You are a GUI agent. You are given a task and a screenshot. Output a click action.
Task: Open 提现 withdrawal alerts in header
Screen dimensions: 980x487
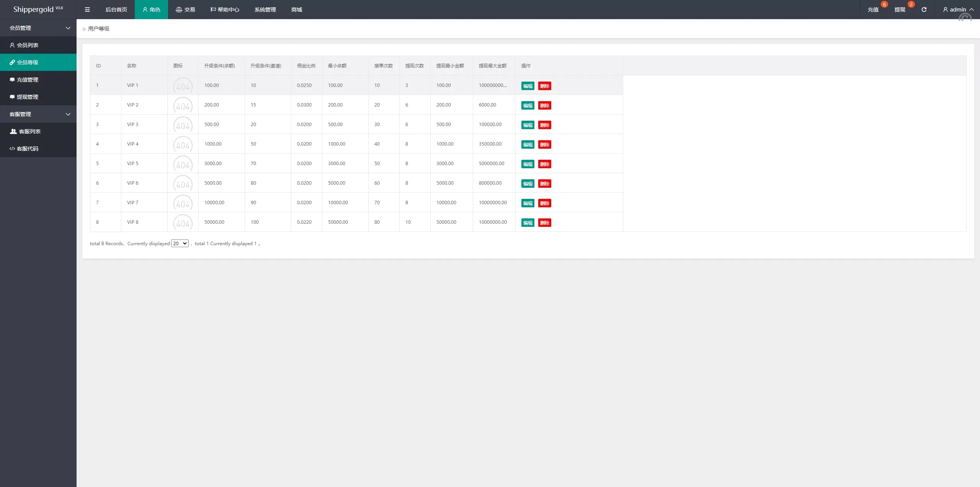pos(900,10)
